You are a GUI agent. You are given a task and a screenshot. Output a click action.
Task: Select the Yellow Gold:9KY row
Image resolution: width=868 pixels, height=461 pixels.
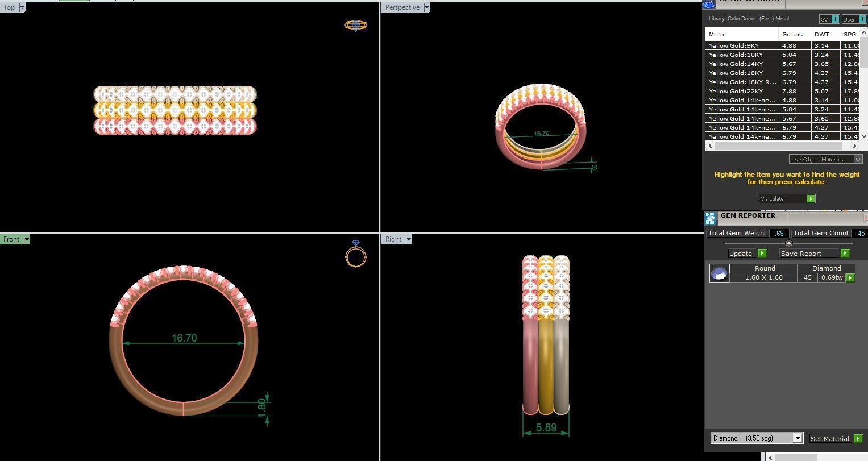click(783, 45)
